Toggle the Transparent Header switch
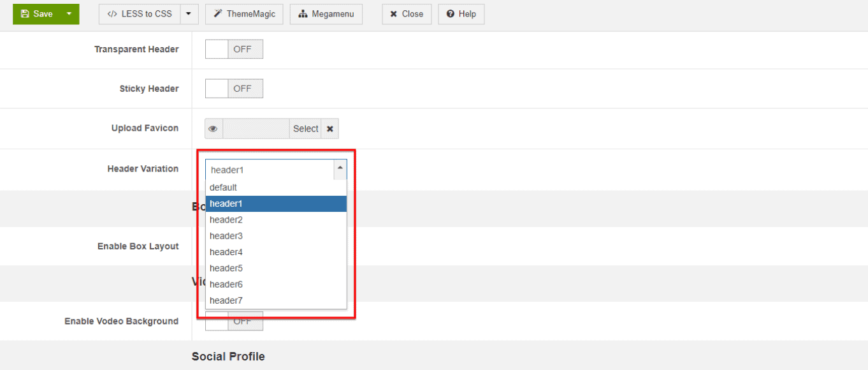This screenshot has height=370, width=868. (x=234, y=49)
